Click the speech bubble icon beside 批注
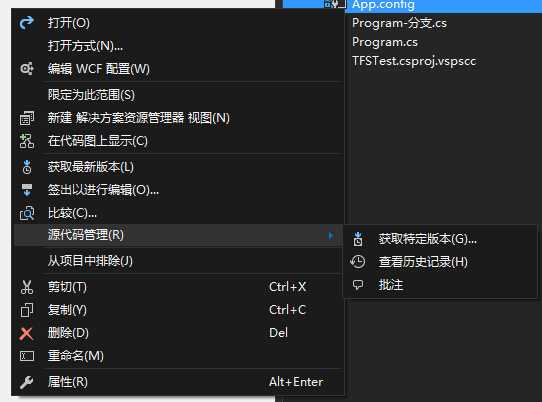 tap(357, 285)
